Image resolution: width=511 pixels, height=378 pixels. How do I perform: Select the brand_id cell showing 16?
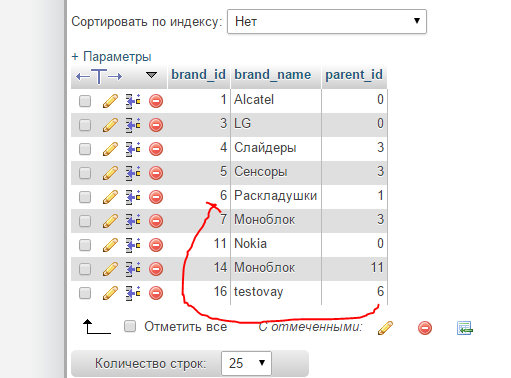coord(199,293)
